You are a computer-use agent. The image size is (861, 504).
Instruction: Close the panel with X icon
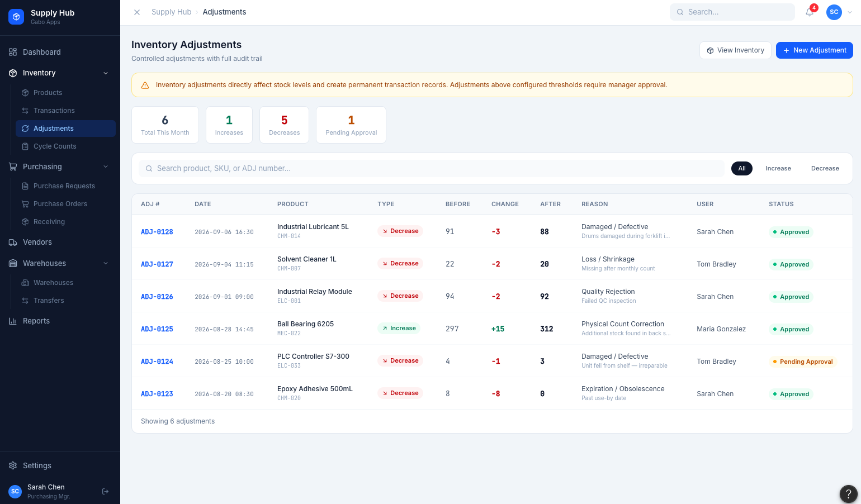click(x=137, y=12)
